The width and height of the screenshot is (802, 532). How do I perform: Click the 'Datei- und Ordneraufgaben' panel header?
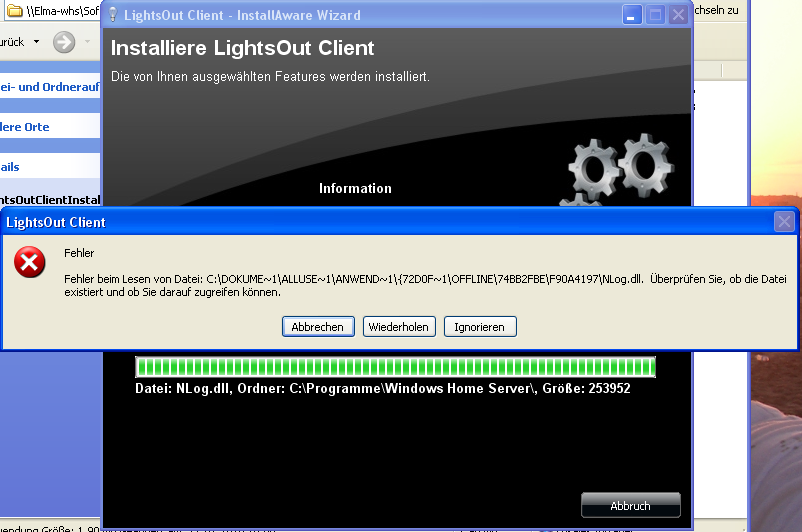tap(50, 87)
